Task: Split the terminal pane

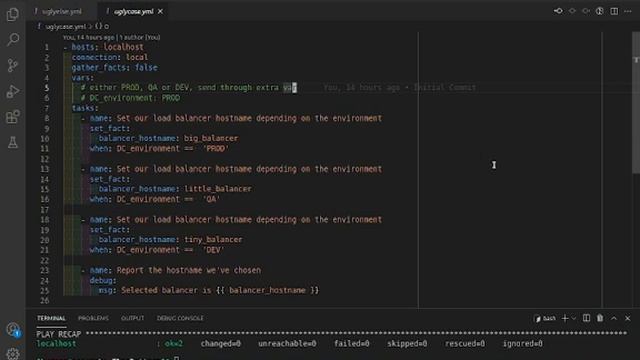Action: coord(586,318)
